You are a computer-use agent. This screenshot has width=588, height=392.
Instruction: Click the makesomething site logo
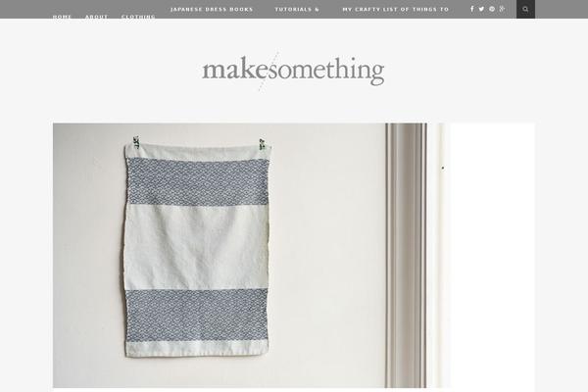[x=293, y=71]
